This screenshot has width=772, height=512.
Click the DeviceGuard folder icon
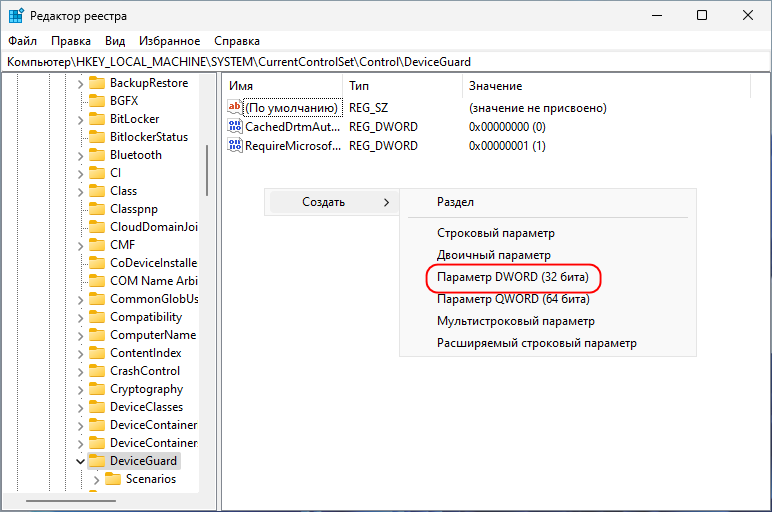coord(97,461)
